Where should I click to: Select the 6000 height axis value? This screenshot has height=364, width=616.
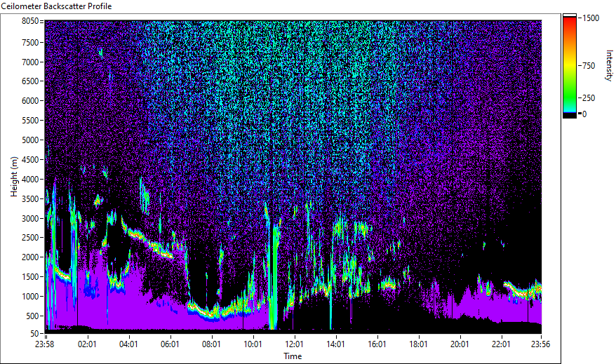30,101
